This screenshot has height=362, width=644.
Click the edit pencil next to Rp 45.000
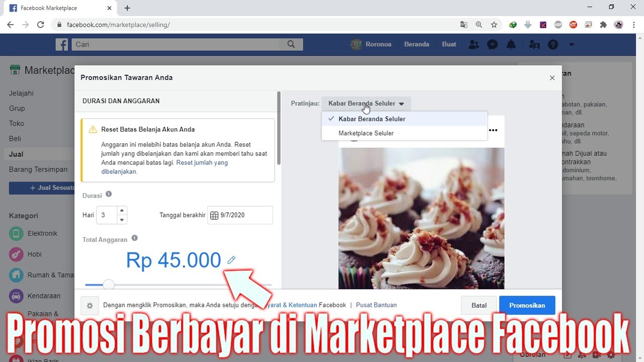pyautogui.click(x=231, y=260)
